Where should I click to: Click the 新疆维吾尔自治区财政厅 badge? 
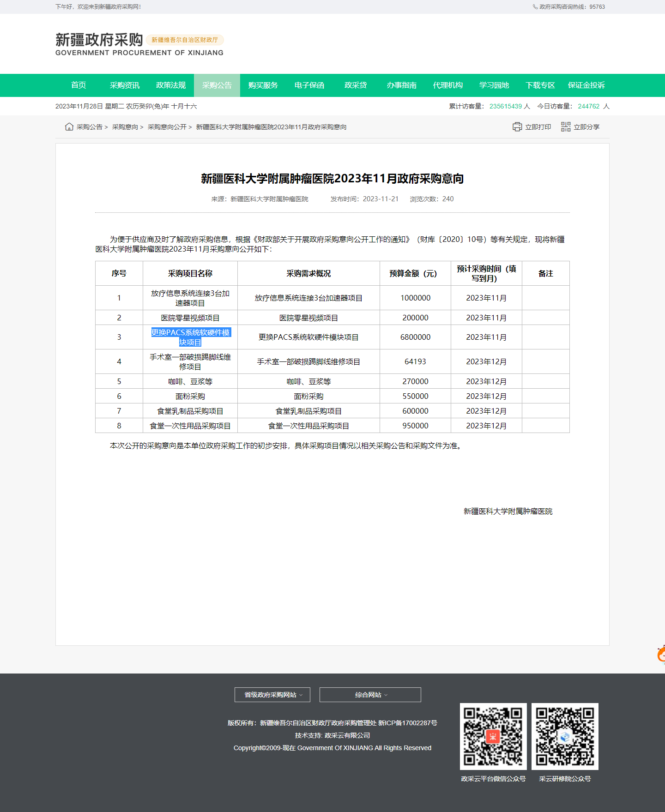185,40
